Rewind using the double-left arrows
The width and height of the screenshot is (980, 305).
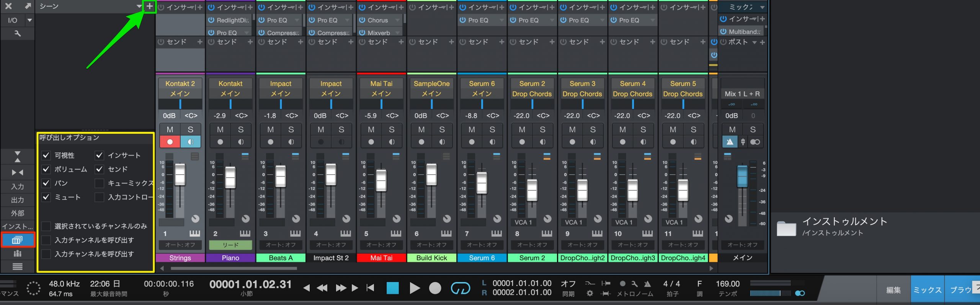(x=322, y=288)
